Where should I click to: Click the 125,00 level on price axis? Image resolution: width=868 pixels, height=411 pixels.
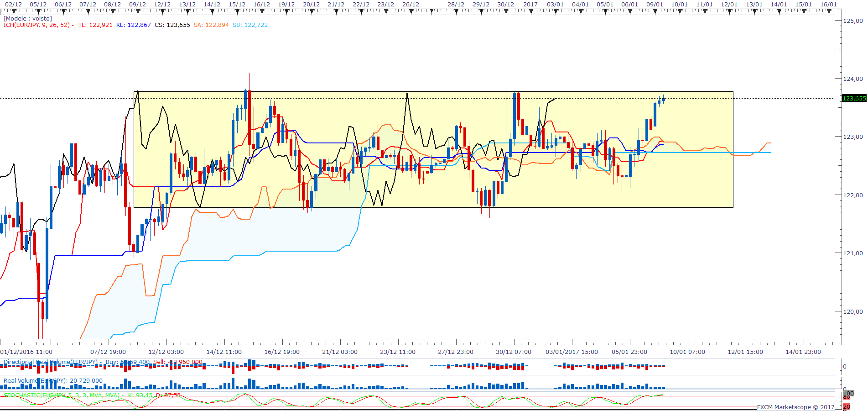tap(853, 21)
